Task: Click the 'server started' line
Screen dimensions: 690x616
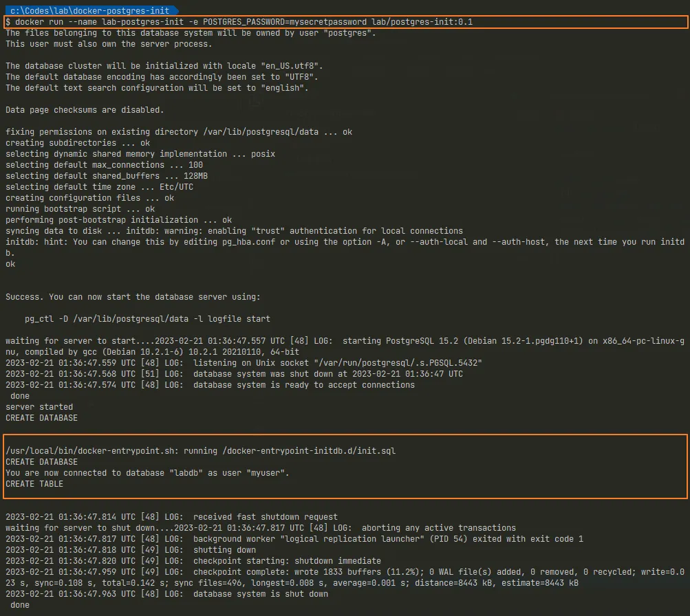Action: pos(39,407)
